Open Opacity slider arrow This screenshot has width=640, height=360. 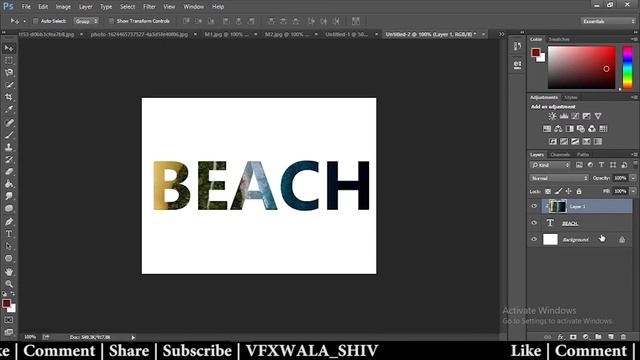click(633, 178)
